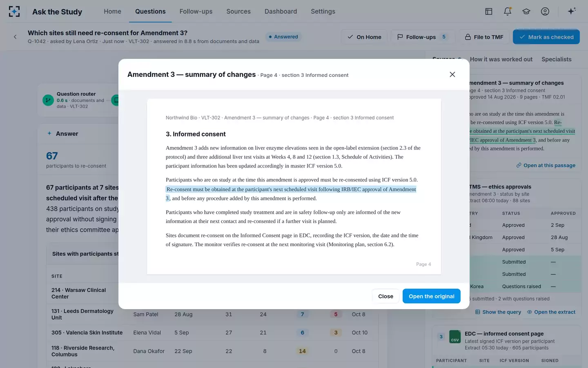588x368 pixels.
Task: Click the EDC — informed consent page source title
Action: coord(504,334)
